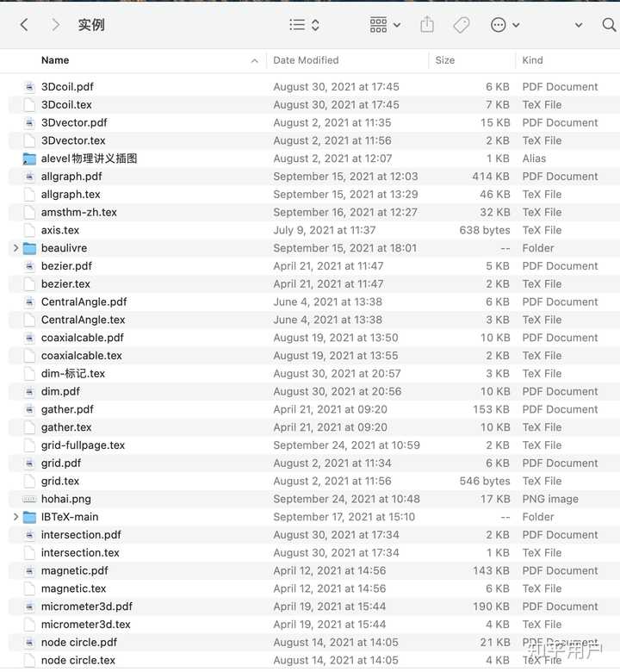Switch view mode with the list icon
The height and width of the screenshot is (672, 620).
pos(304,25)
